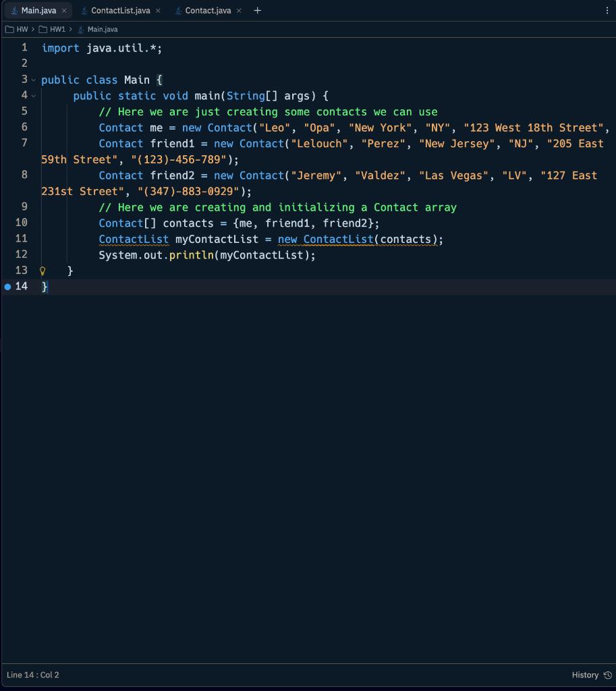Click the lightbulb intention icon on line 13
The width and height of the screenshot is (616, 691).
point(42,270)
